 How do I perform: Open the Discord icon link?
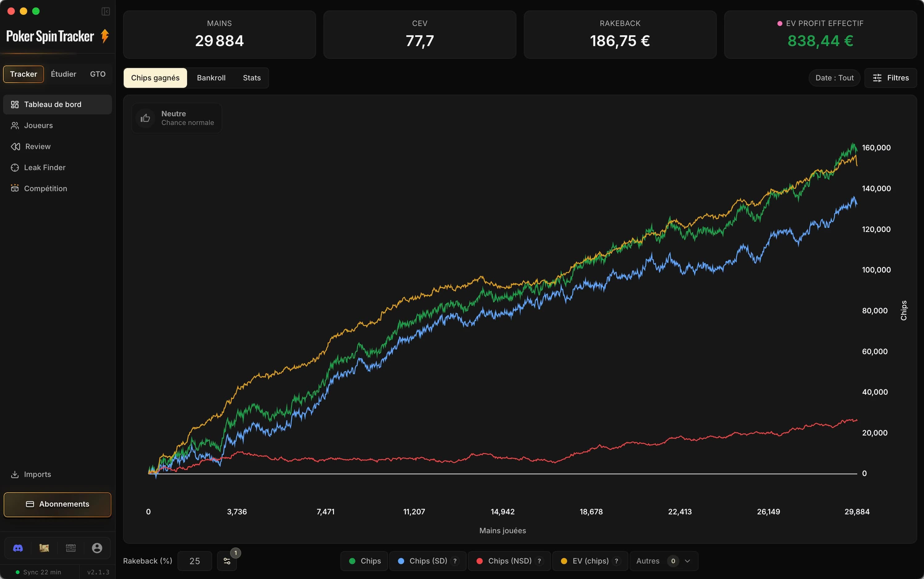click(x=18, y=548)
